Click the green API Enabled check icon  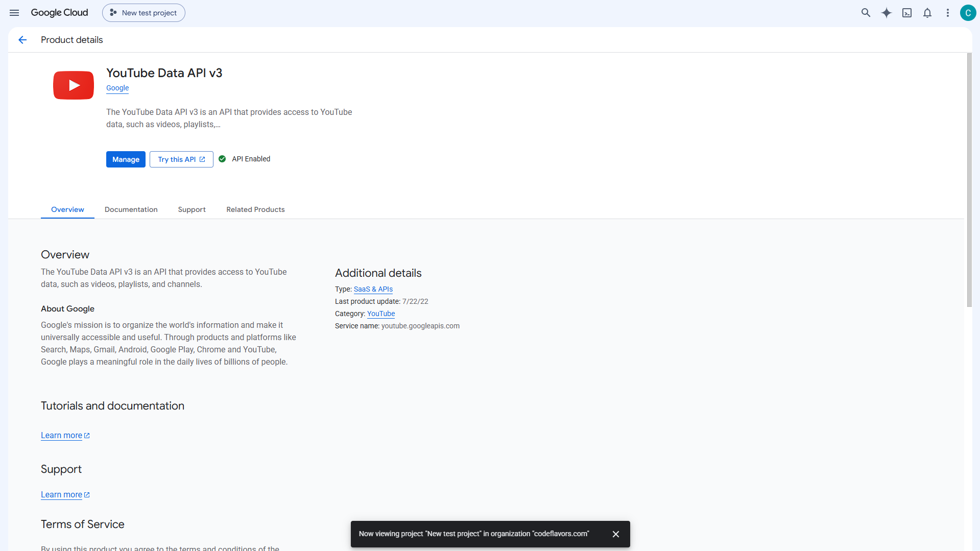(222, 159)
